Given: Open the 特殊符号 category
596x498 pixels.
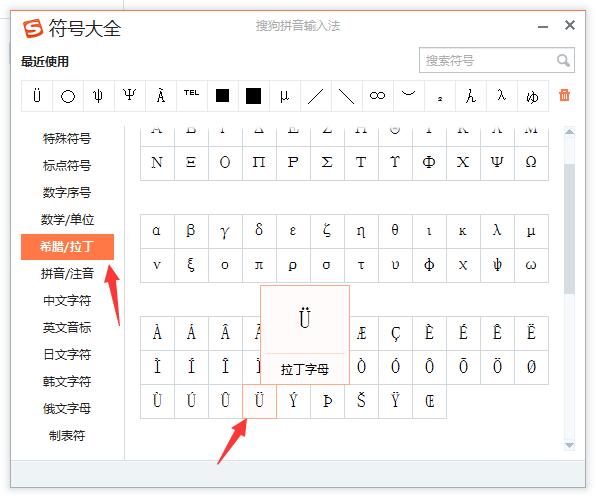Looking at the screenshot, I should click(67, 139).
